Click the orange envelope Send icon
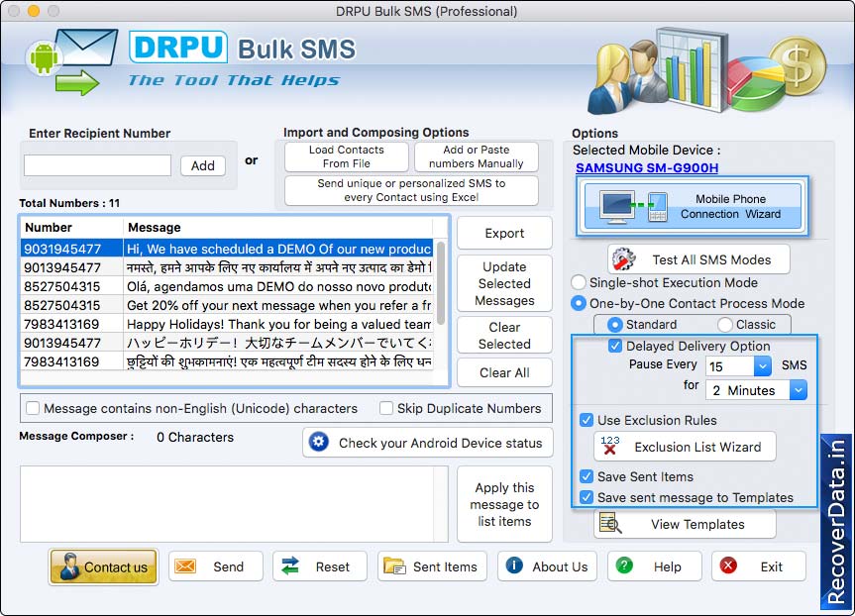The image size is (855, 616). pyautogui.click(x=185, y=566)
